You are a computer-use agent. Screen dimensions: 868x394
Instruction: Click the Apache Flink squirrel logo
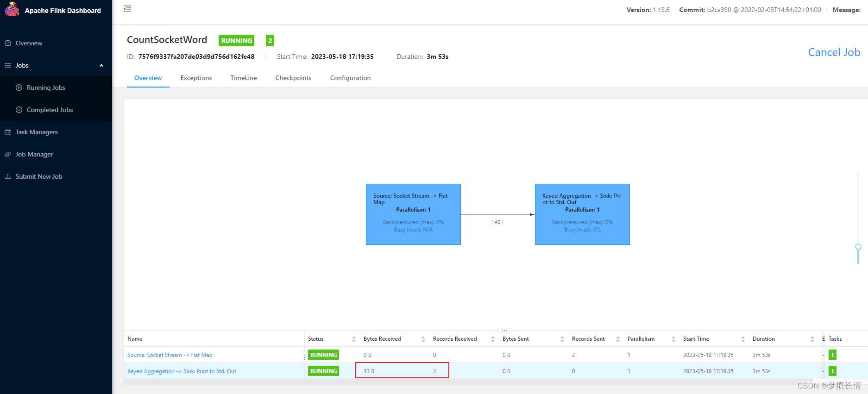click(12, 9)
